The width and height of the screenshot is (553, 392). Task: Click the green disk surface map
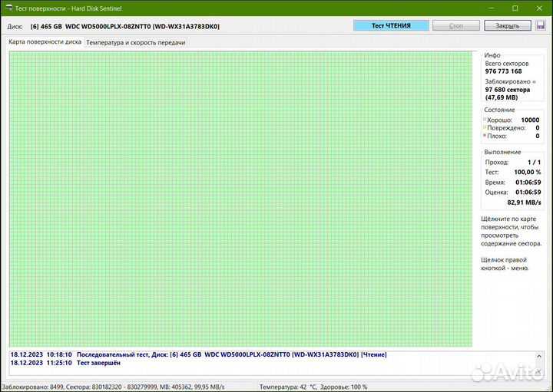[240, 199]
